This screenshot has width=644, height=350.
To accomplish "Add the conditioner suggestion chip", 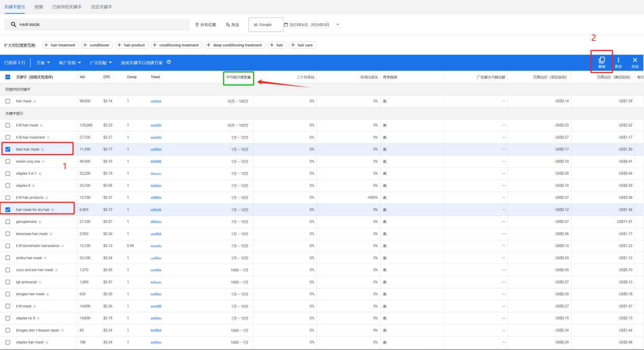I will coord(96,45).
